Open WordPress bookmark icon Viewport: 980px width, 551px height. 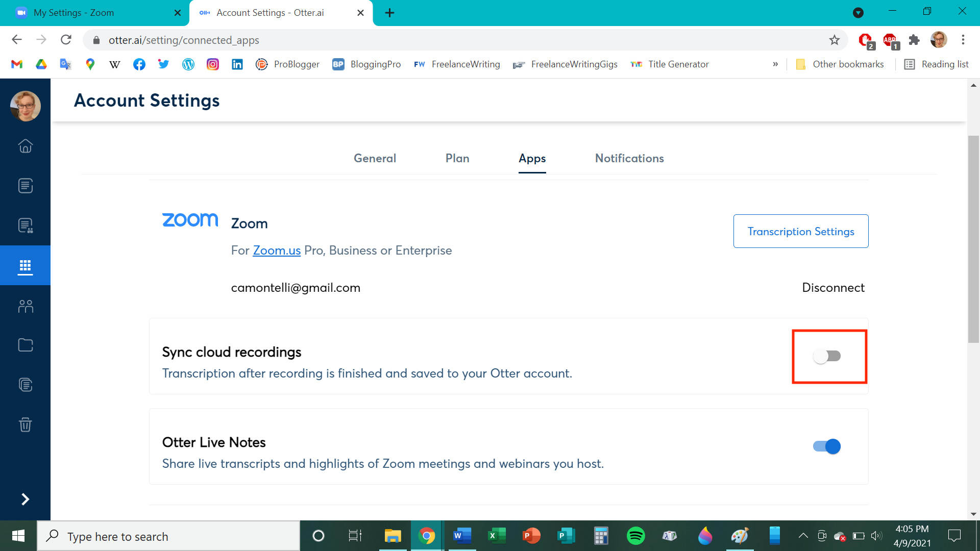click(188, 64)
